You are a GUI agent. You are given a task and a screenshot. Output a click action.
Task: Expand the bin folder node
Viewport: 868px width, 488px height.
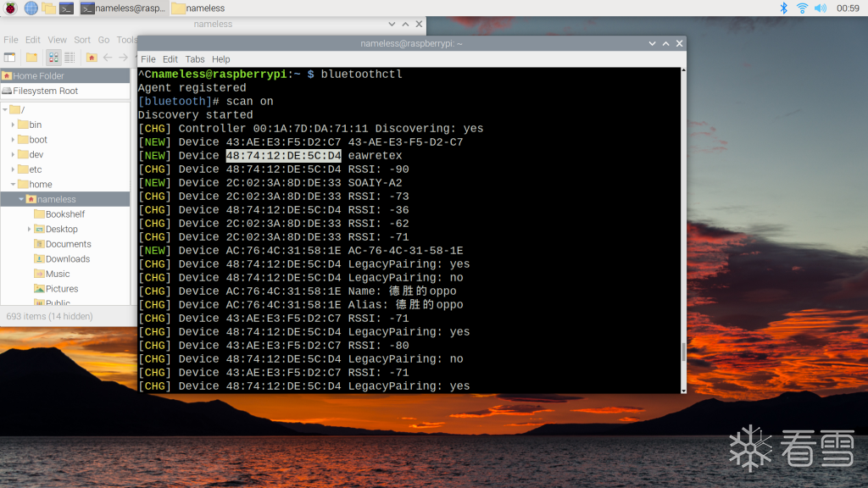tap(13, 125)
